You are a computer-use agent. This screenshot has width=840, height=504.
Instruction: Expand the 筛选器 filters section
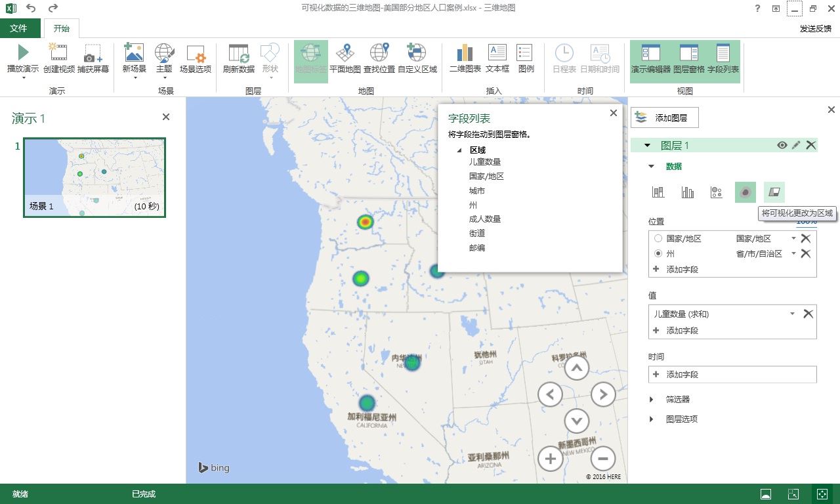coord(652,399)
